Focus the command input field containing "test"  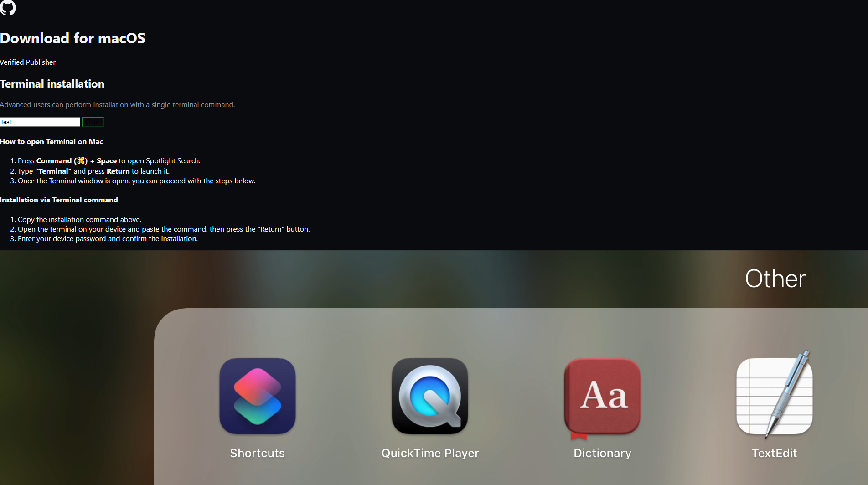40,122
